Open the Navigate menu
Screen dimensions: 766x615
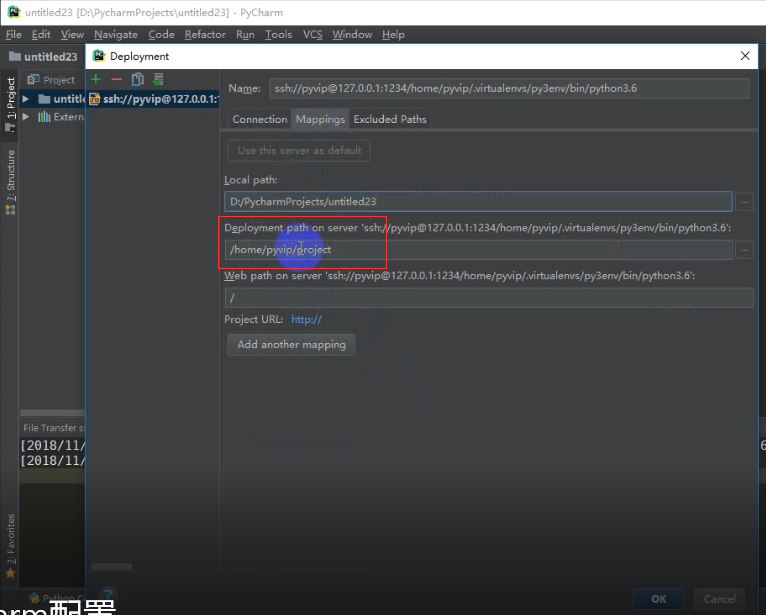(116, 34)
